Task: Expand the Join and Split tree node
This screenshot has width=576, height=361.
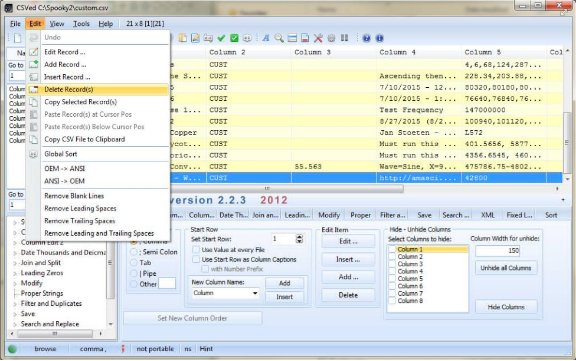Action: (15, 263)
